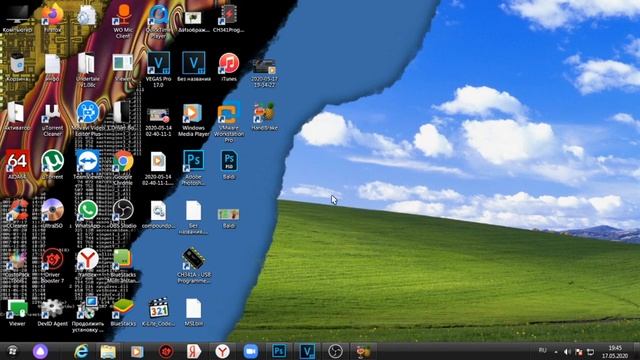Screen dimensions: 640x360
Task: Click the 19:45 clock in the tray
Action: 615,348
